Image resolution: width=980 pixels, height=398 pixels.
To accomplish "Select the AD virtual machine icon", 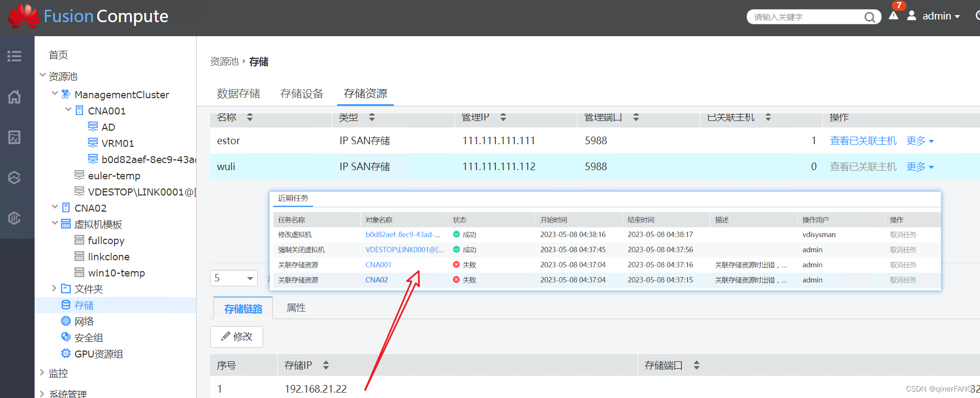I will click(93, 126).
